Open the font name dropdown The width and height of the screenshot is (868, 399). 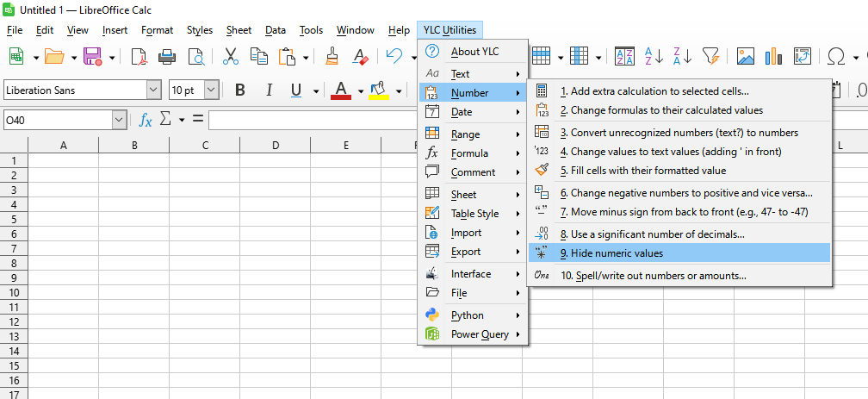153,90
